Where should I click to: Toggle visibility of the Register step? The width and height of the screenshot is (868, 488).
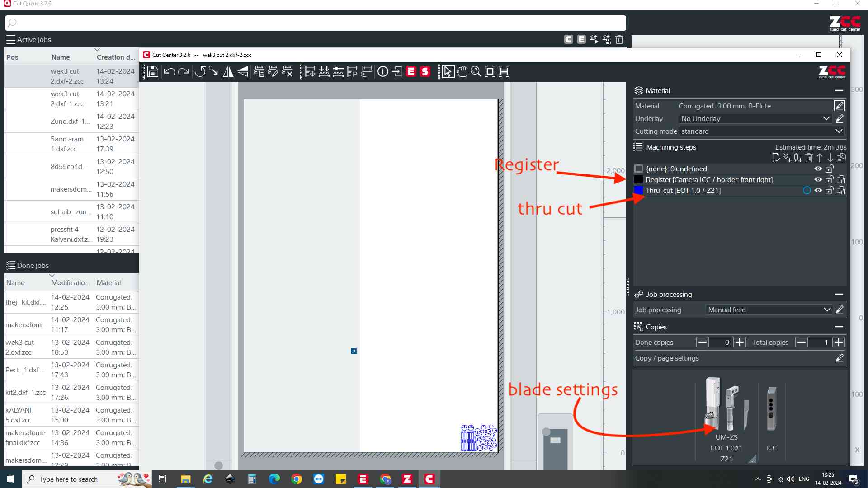coord(818,179)
